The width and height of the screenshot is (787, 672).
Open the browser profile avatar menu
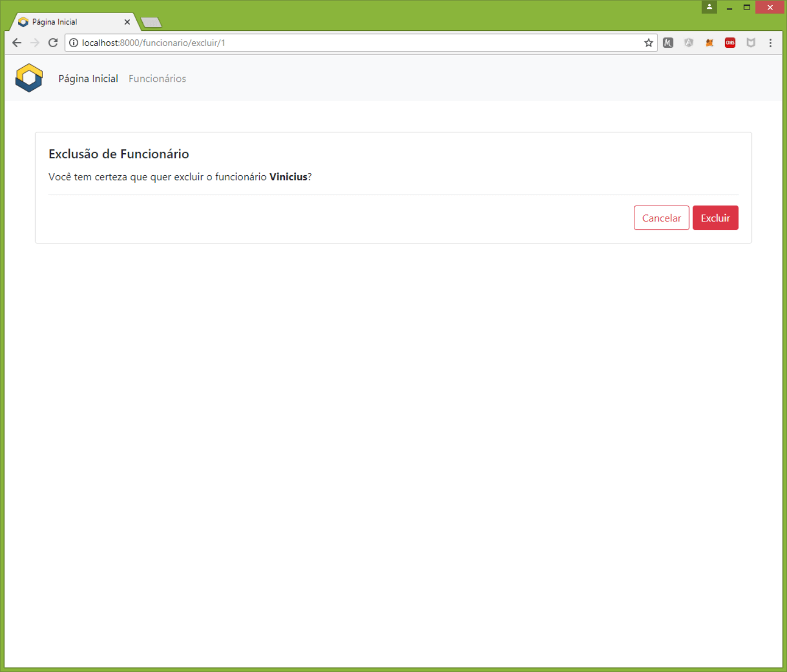(709, 7)
